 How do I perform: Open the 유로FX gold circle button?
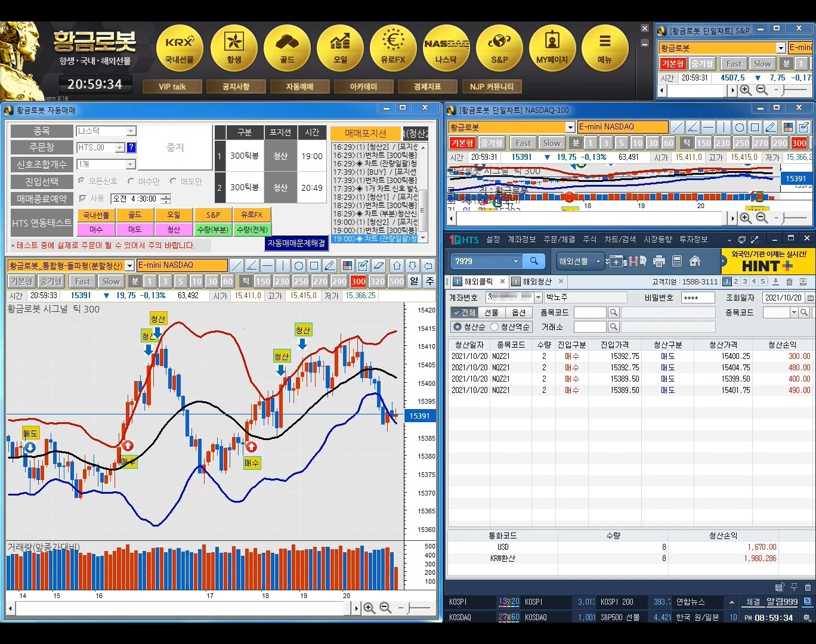[393, 49]
